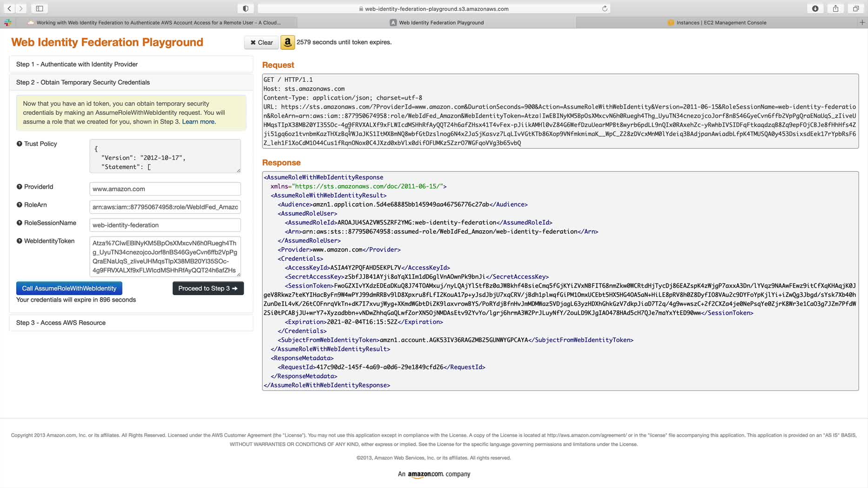
Task: Show Safari downloads
Action: pyautogui.click(x=815, y=8)
